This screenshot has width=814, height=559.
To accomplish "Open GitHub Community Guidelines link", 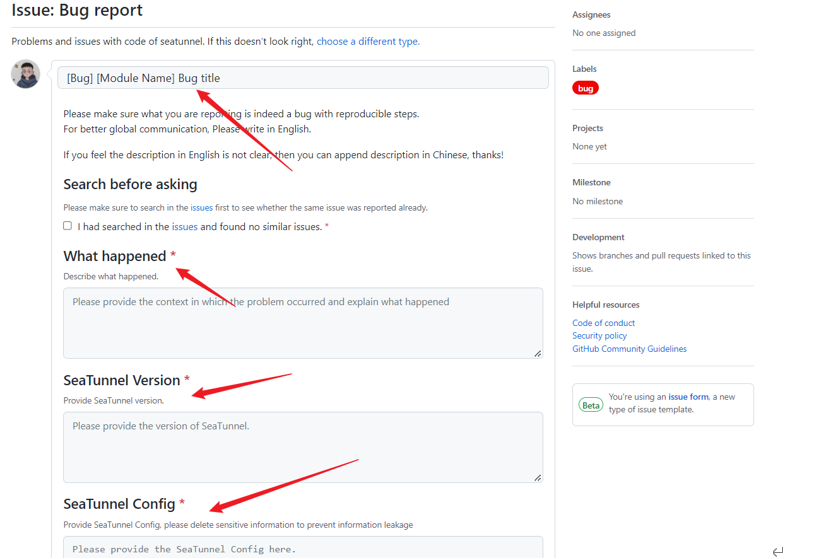I will [x=629, y=349].
